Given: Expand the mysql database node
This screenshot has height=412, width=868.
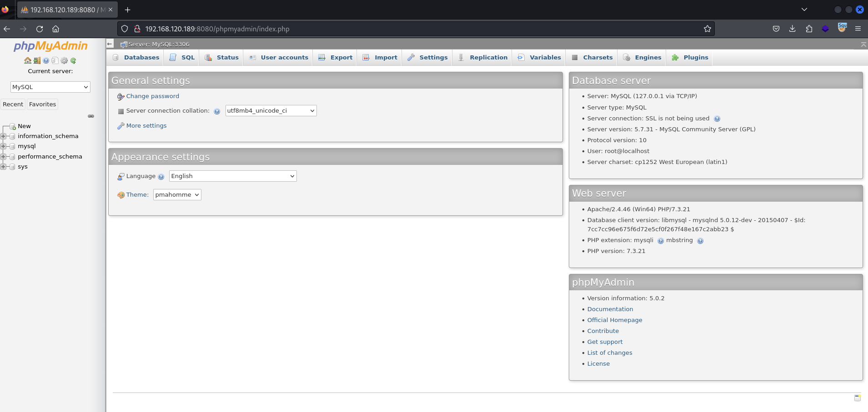Looking at the screenshot, I should 4,146.
